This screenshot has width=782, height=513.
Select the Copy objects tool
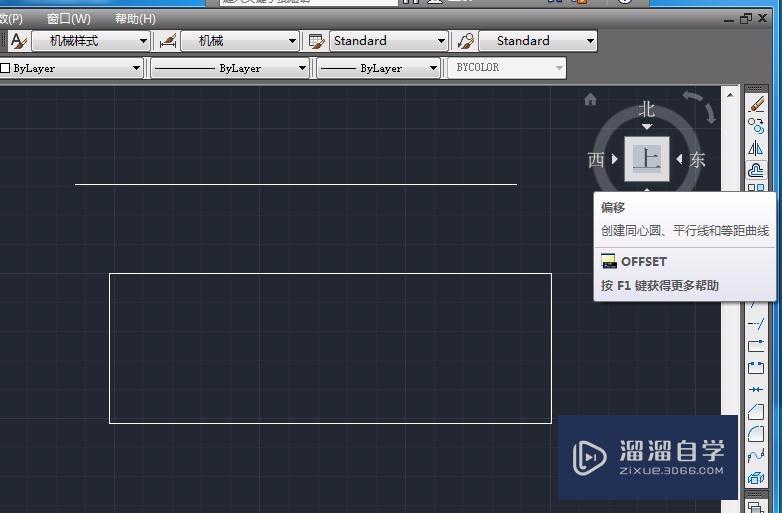756,126
